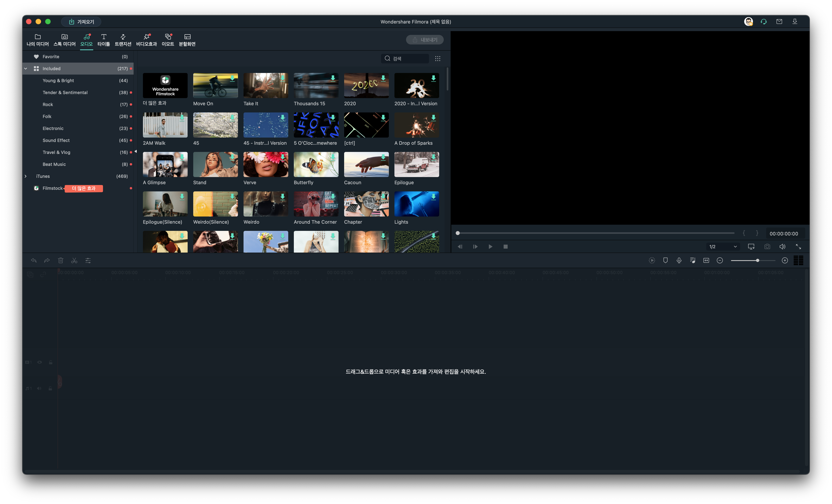Click the zoom in plus icon on timeline
832x504 pixels.
785,260
